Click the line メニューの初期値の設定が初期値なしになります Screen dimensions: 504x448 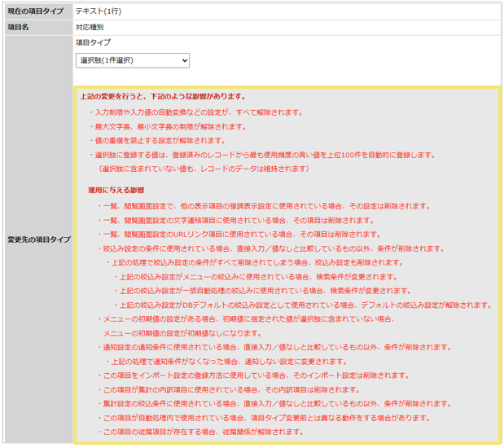182,333
